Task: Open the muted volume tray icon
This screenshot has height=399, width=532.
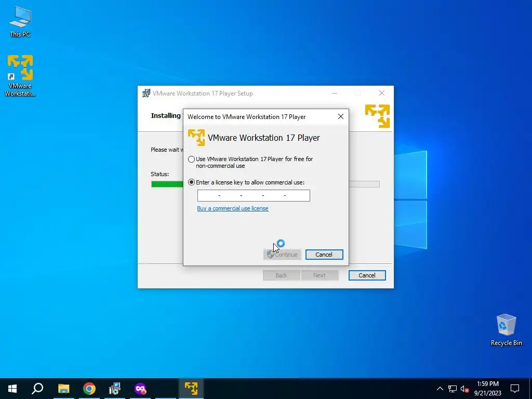Action: click(465, 389)
